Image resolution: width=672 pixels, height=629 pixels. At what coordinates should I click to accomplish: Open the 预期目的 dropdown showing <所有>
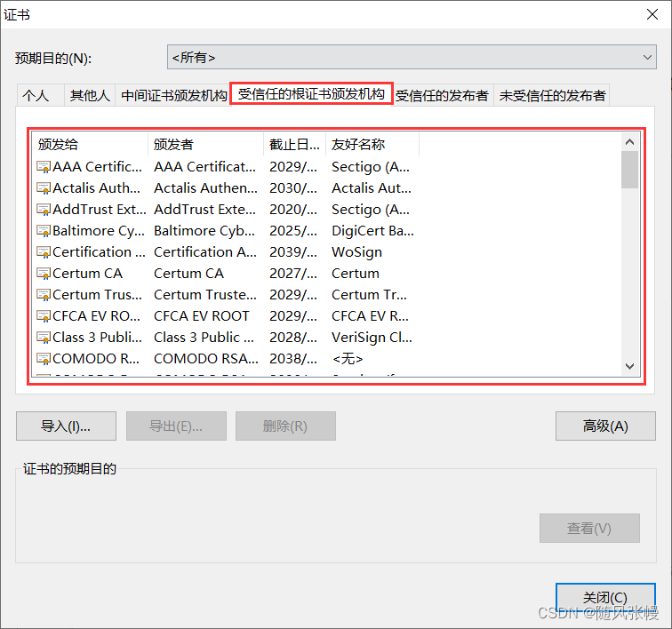coord(412,57)
